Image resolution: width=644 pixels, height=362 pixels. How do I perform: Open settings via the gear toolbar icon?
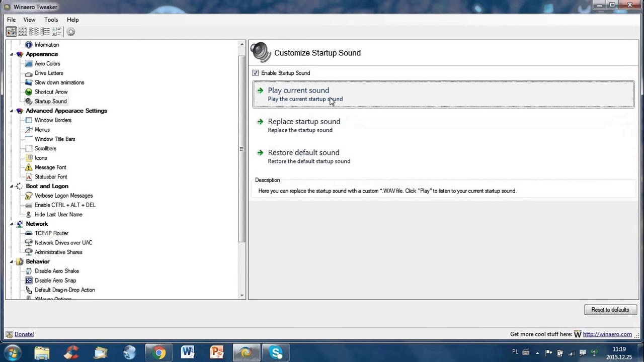pos(71,32)
